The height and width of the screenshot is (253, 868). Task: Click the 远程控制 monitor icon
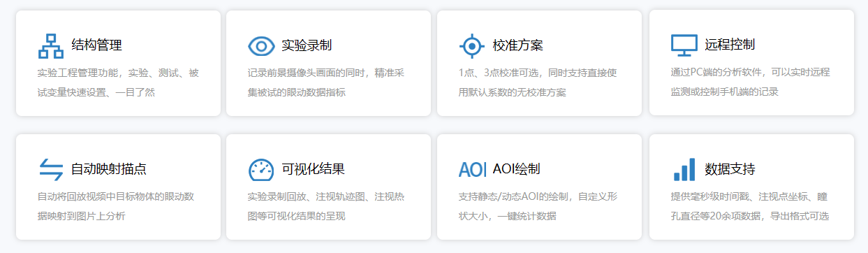684,45
